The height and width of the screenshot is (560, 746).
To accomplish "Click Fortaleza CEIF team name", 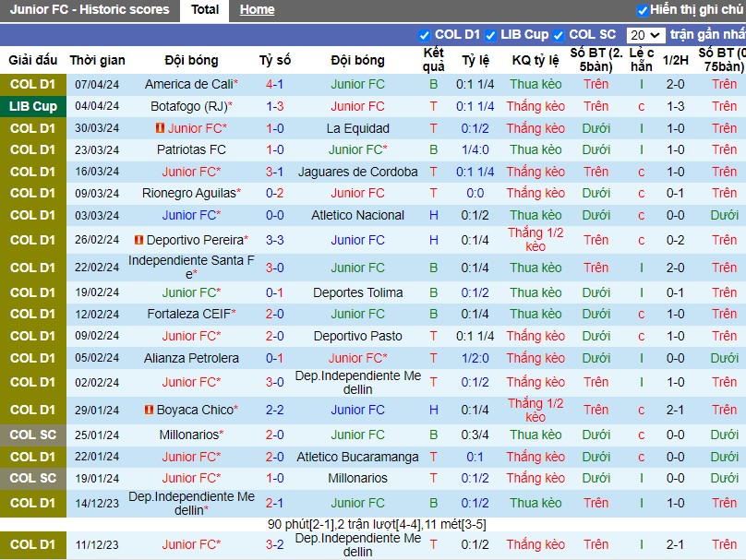I will click(x=189, y=314).
